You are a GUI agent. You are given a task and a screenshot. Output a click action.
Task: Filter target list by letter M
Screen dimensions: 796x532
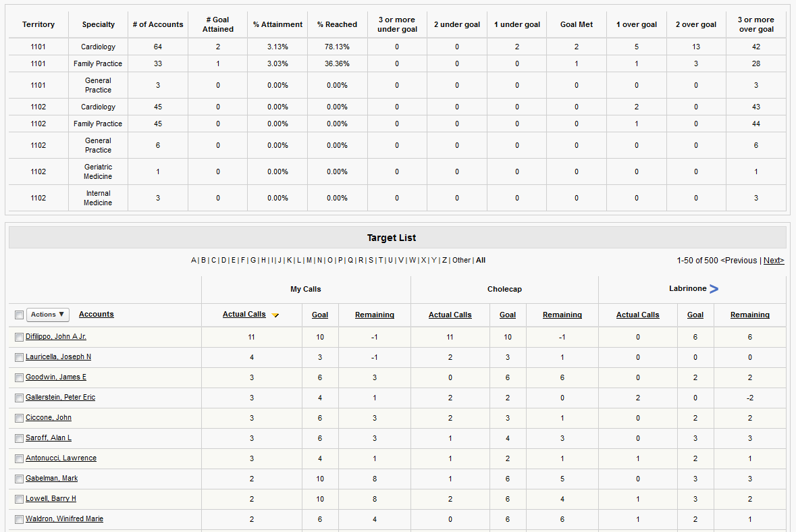(309, 261)
